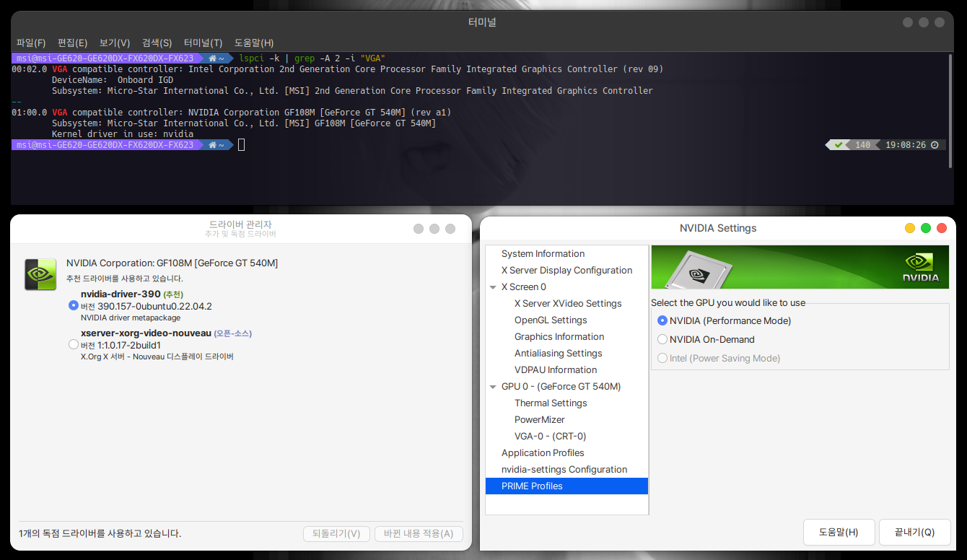Open the 검색(S) terminal menu

click(157, 43)
